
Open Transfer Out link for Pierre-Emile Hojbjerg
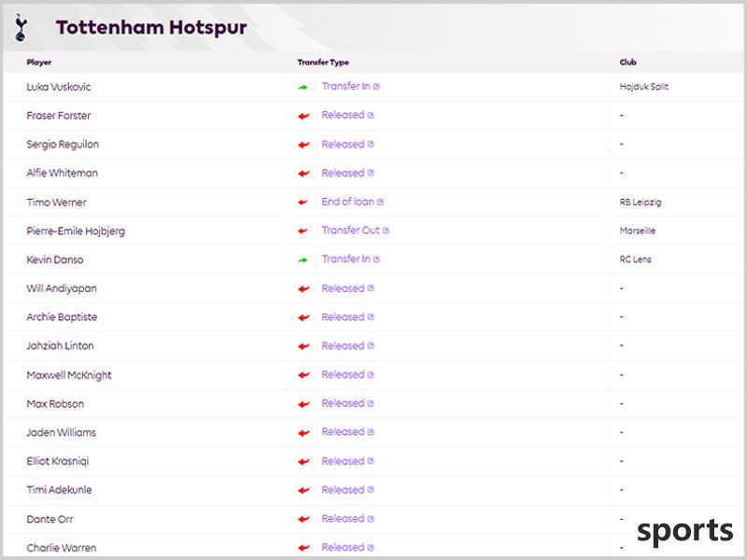351,230
